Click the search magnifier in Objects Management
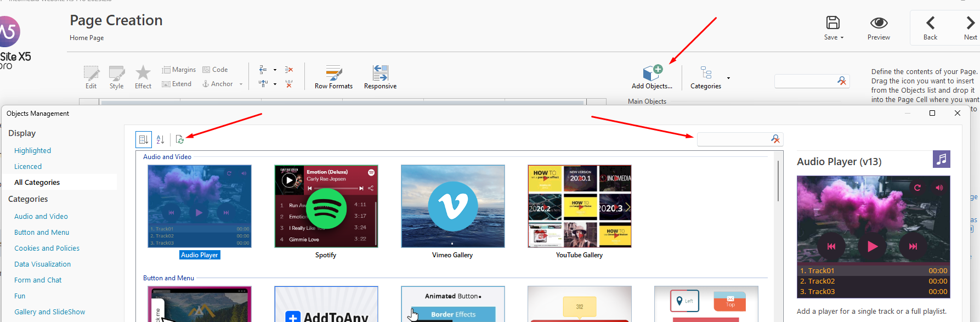This screenshot has width=980, height=322. click(775, 139)
